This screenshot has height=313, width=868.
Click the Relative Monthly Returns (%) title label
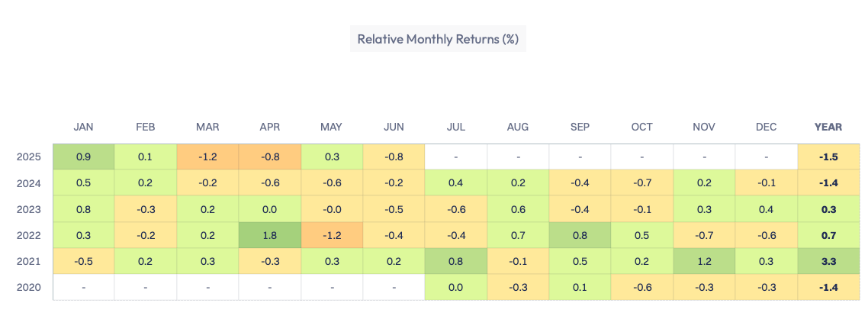pos(438,39)
